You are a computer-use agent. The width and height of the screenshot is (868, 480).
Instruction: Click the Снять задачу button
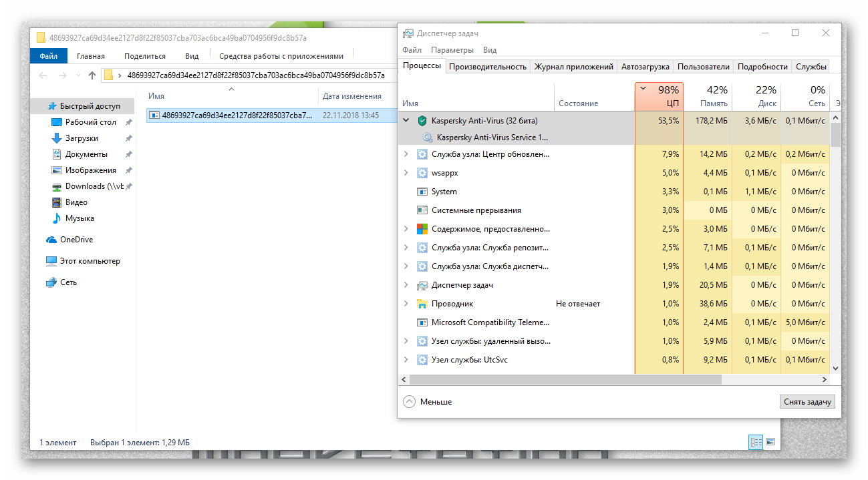coord(807,402)
